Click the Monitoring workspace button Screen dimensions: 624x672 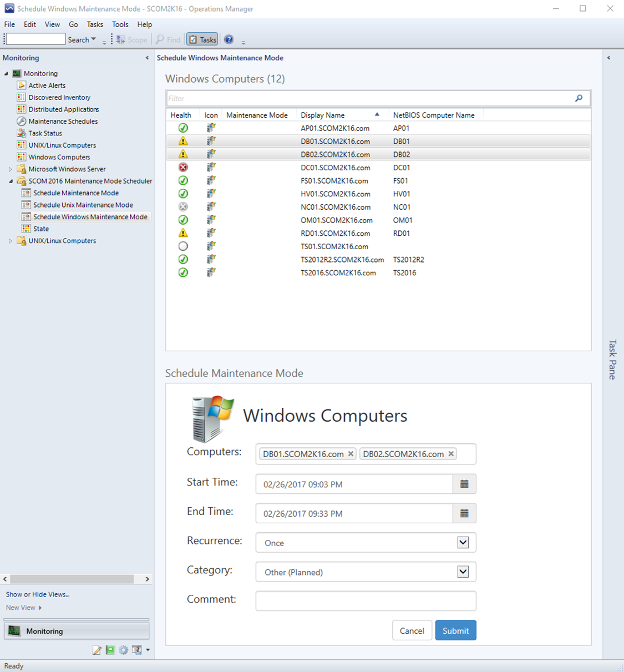pyautogui.click(x=77, y=631)
